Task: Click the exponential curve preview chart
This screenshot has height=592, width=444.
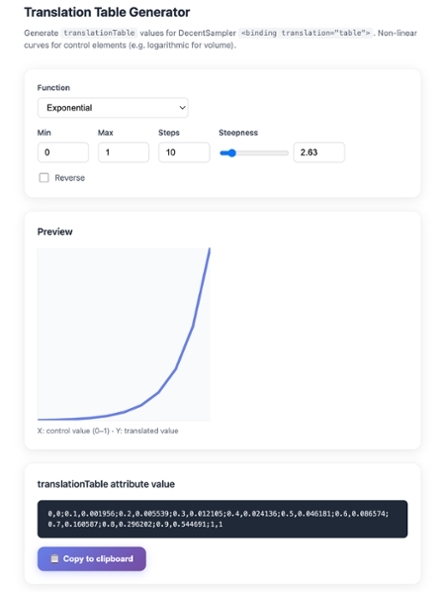Action: 124,334
